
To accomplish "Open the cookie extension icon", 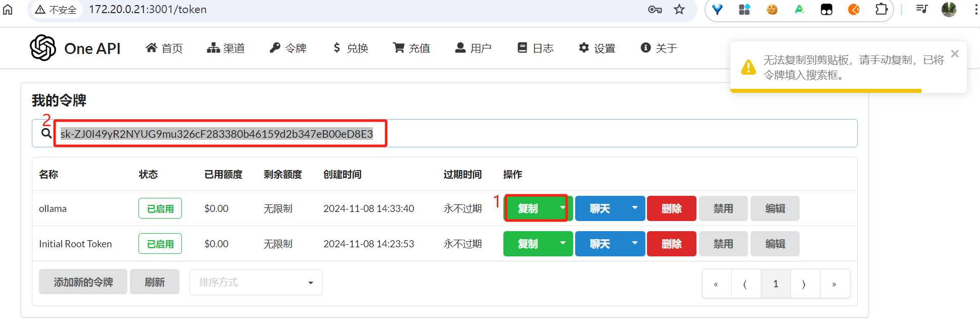I will (x=772, y=10).
